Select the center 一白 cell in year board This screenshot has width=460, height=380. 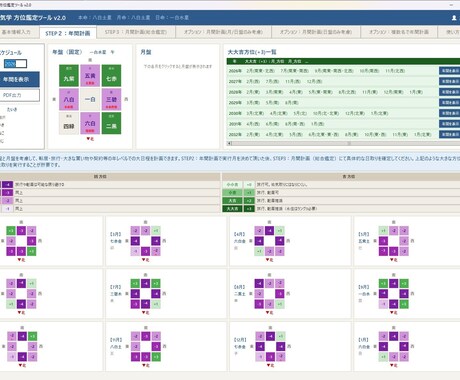pyautogui.click(x=90, y=99)
